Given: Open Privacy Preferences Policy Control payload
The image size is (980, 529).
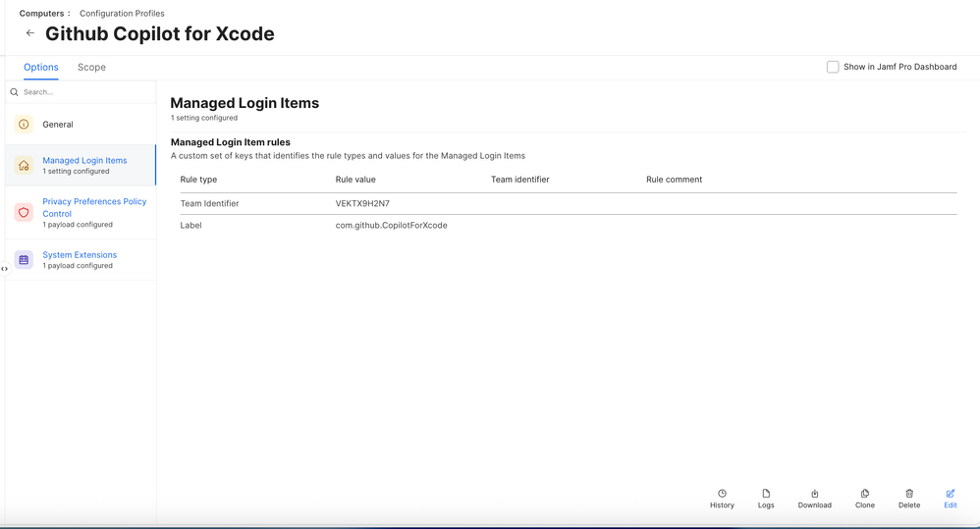Looking at the screenshot, I should pyautogui.click(x=81, y=212).
